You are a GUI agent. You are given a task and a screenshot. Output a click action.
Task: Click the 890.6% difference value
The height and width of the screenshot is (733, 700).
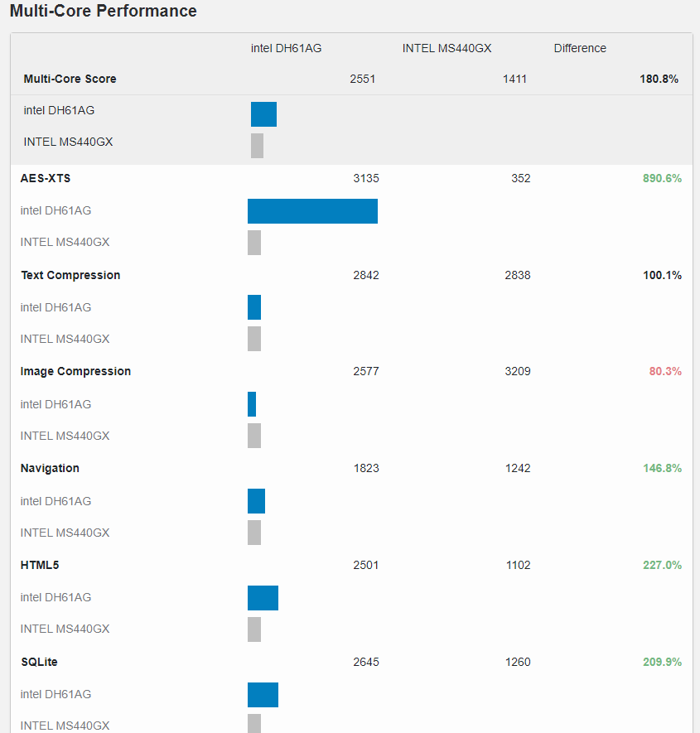click(662, 178)
